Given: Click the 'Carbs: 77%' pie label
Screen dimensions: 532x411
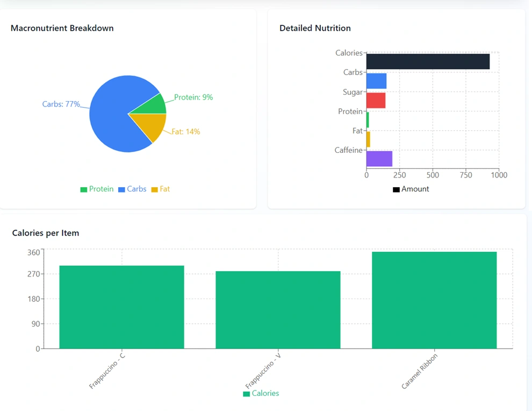Looking at the screenshot, I should pyautogui.click(x=61, y=104).
